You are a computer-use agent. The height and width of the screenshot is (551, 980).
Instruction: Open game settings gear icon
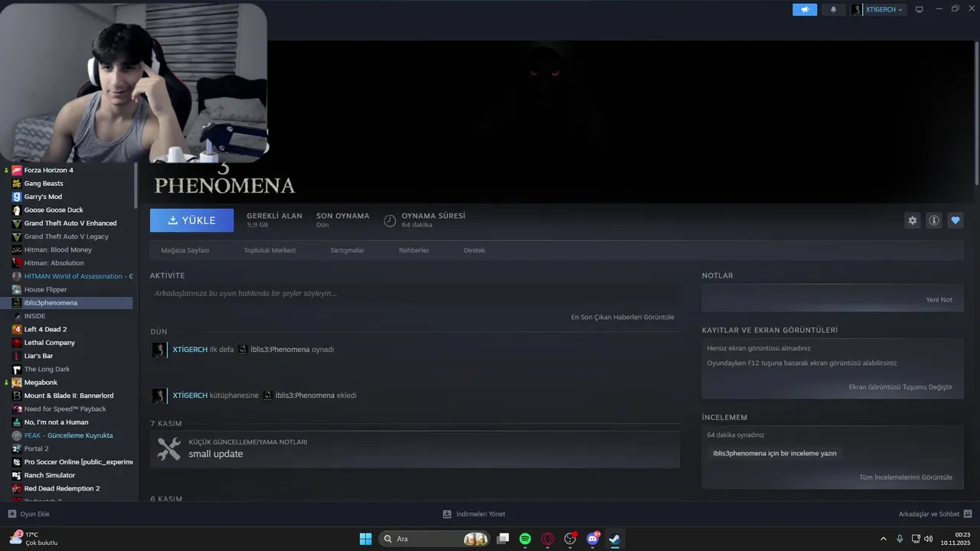[x=913, y=220]
